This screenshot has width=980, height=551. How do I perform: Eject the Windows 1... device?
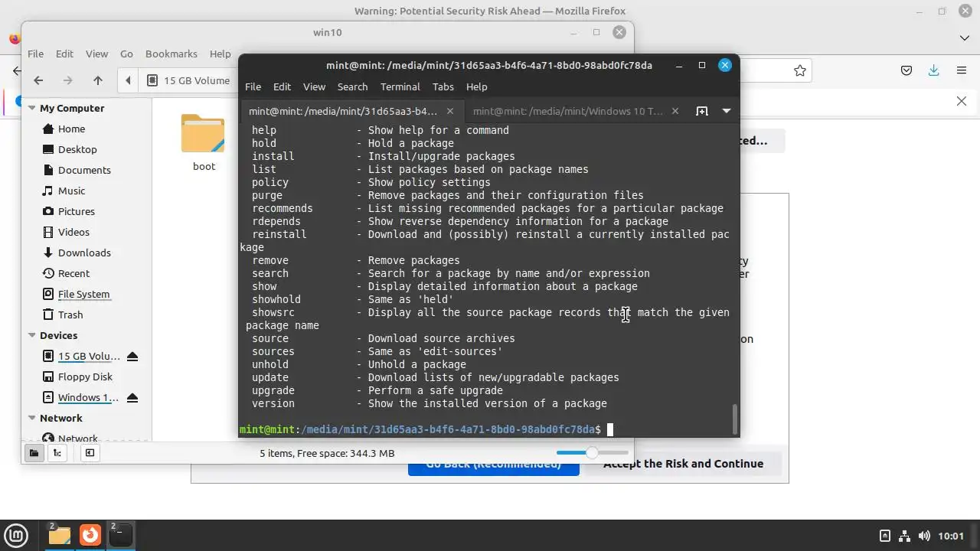click(x=132, y=397)
